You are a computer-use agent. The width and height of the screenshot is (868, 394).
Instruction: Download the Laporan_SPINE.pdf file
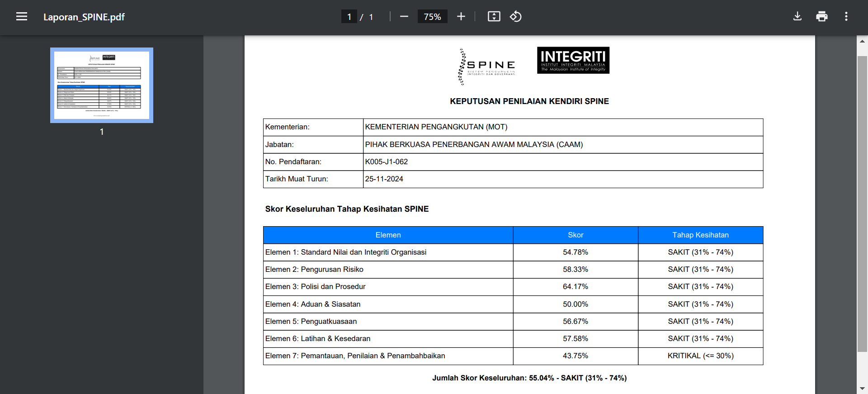point(797,17)
